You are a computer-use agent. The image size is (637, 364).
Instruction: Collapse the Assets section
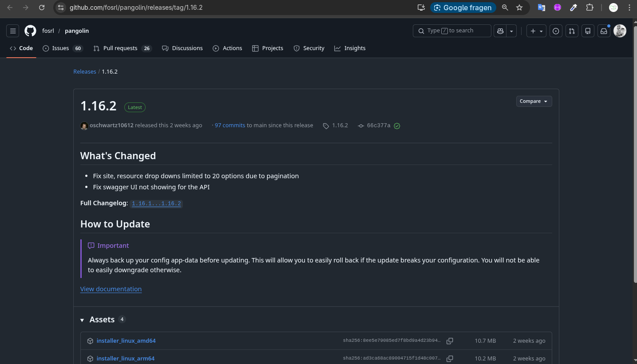coord(82,320)
